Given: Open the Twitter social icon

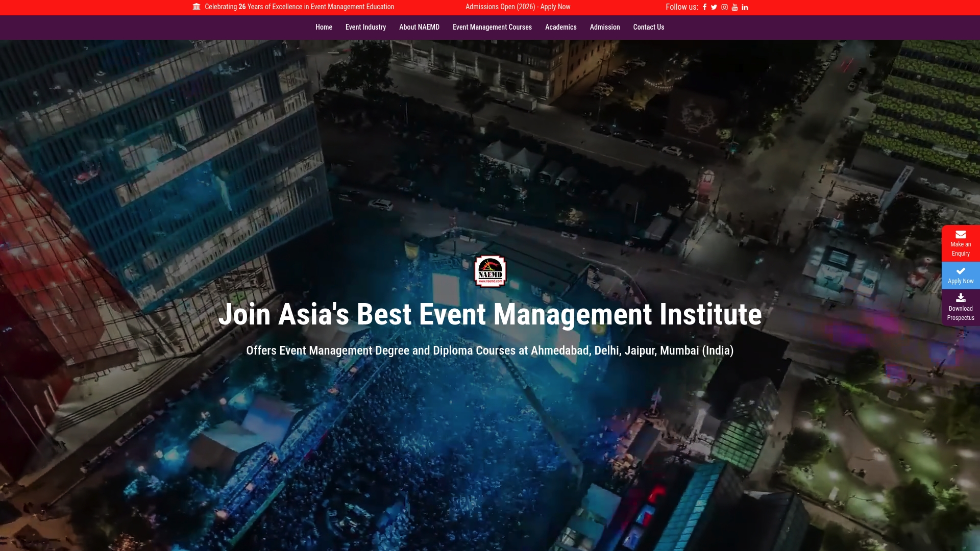Looking at the screenshot, I should (714, 7).
